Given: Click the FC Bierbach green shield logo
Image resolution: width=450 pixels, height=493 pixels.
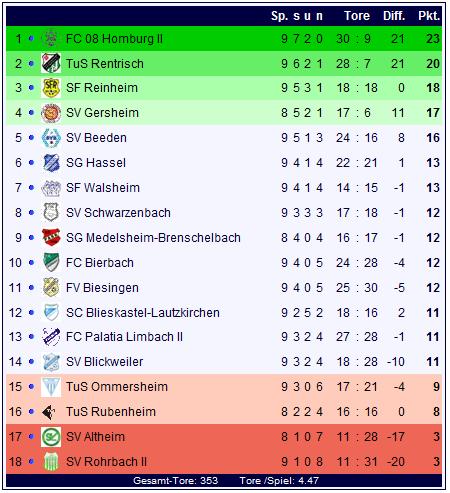Looking at the screenshot, I should (51, 262).
